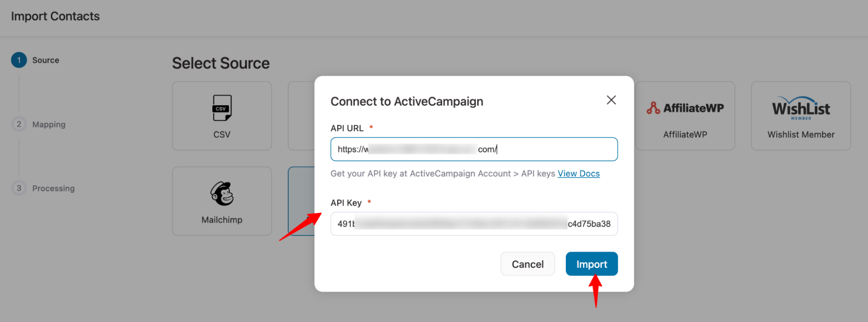Select the AffiliateWP source label
Viewport: 868px width, 322px height.
685,135
